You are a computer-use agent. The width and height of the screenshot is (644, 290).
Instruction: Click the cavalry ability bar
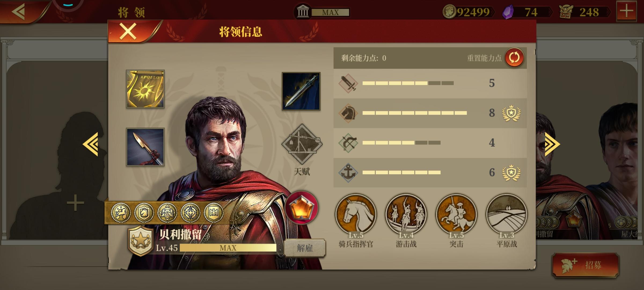(x=430, y=113)
